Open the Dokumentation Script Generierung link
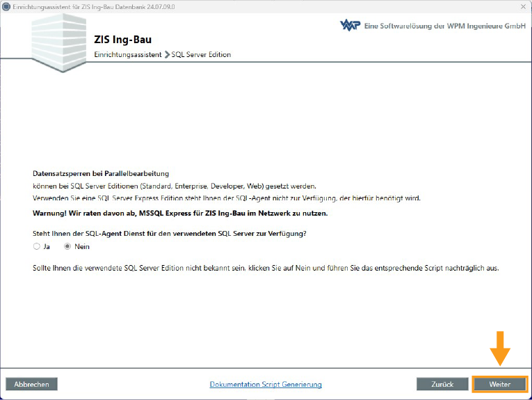 click(x=266, y=384)
